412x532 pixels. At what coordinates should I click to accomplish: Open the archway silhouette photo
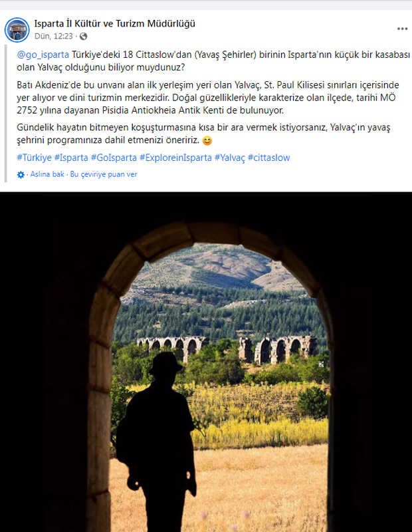click(x=206, y=362)
